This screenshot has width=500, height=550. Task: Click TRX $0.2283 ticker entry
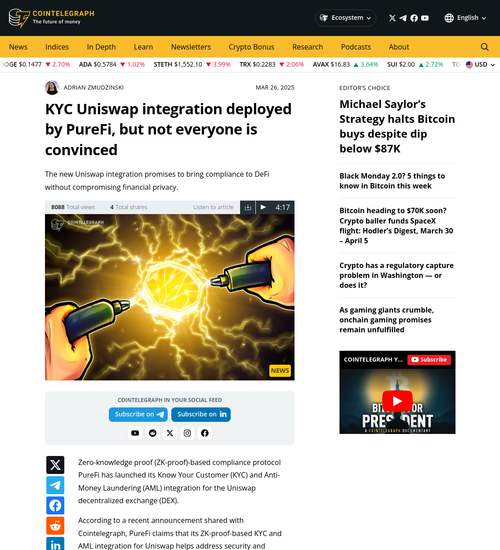(x=272, y=65)
